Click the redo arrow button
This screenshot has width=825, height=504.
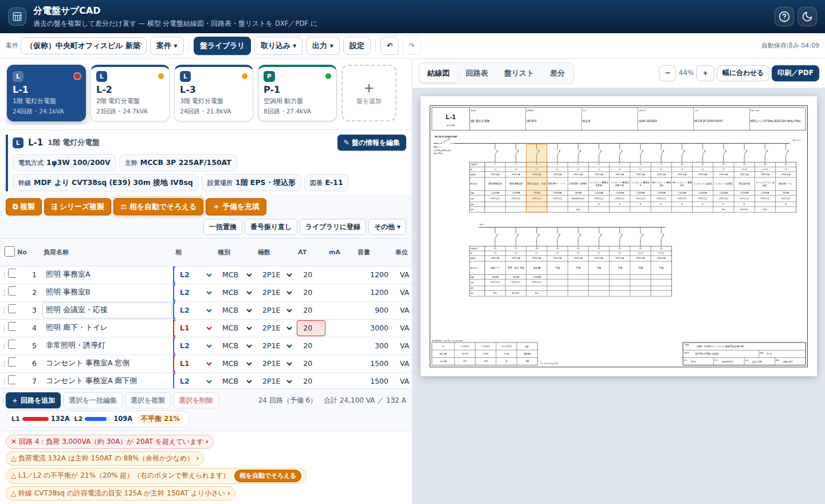pos(411,46)
